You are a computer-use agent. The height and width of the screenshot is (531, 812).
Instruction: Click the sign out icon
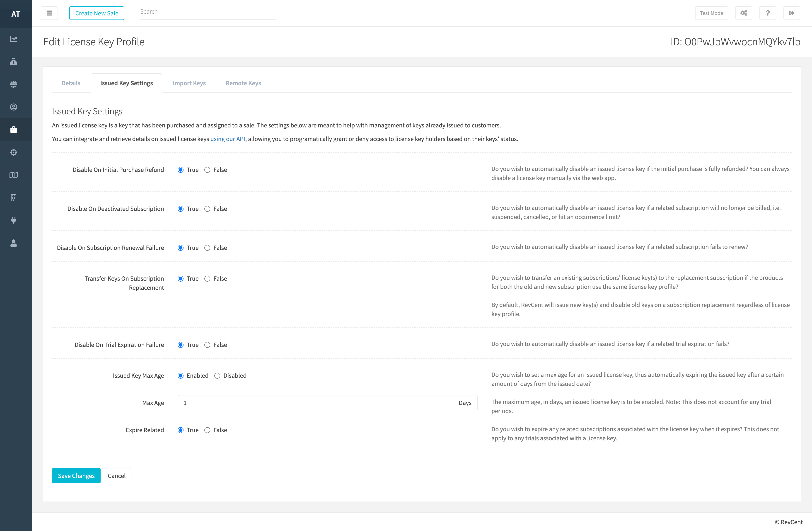tap(792, 13)
